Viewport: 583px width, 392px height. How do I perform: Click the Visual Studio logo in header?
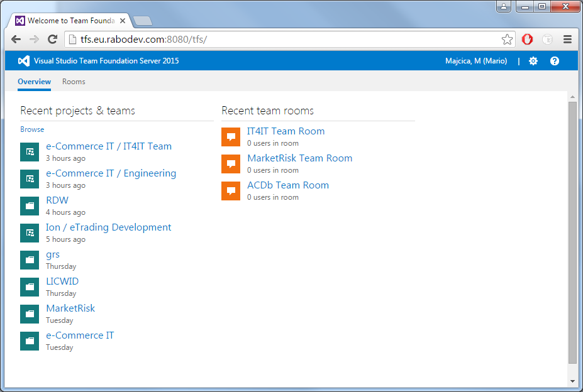(24, 61)
